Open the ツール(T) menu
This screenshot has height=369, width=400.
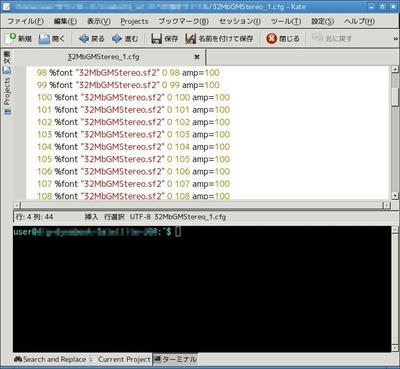point(286,21)
